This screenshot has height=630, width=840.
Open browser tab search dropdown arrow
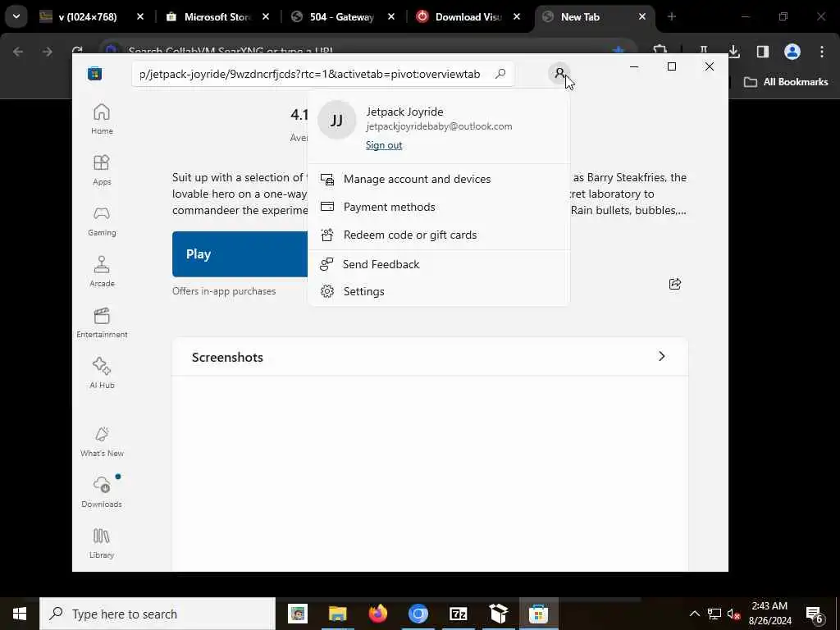[16, 16]
